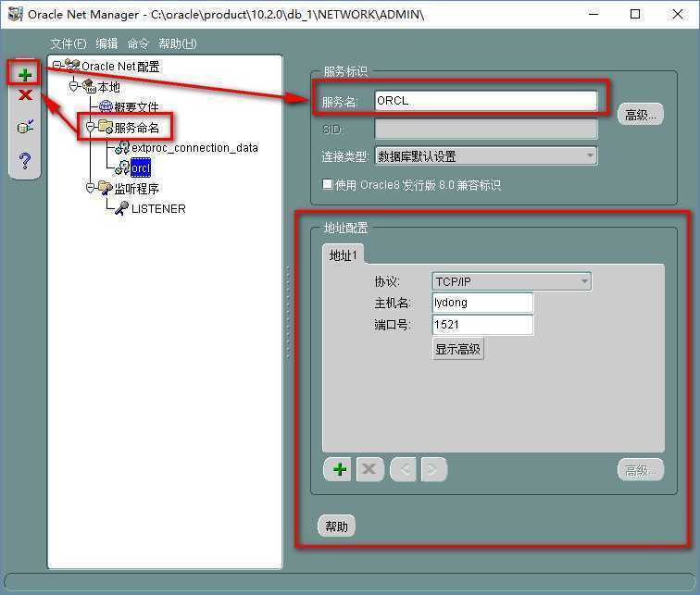This screenshot has height=595, width=700.
Task: Click the green plus create icon in left toolbar
Action: (x=25, y=74)
